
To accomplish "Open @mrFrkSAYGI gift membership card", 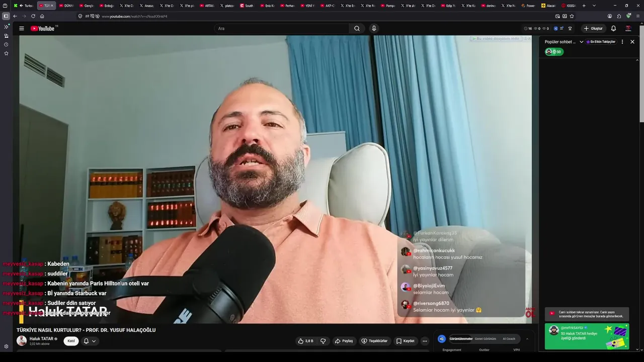I will 587,336.
